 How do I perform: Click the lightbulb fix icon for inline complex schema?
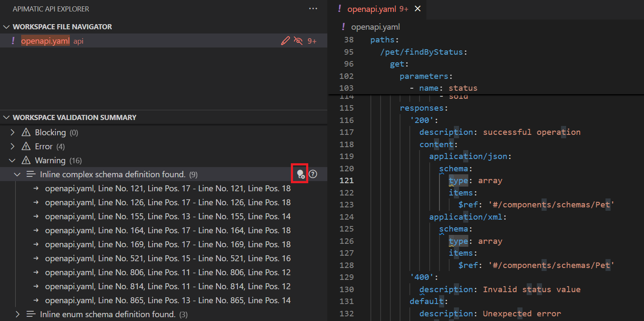[x=300, y=174]
